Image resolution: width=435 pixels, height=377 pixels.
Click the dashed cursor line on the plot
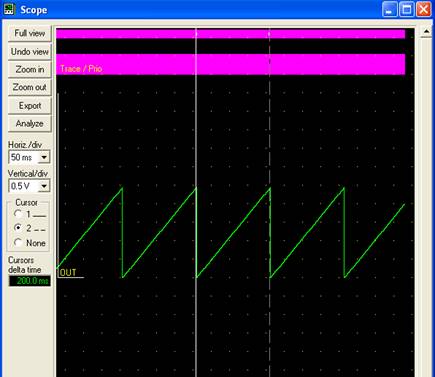coord(270,200)
